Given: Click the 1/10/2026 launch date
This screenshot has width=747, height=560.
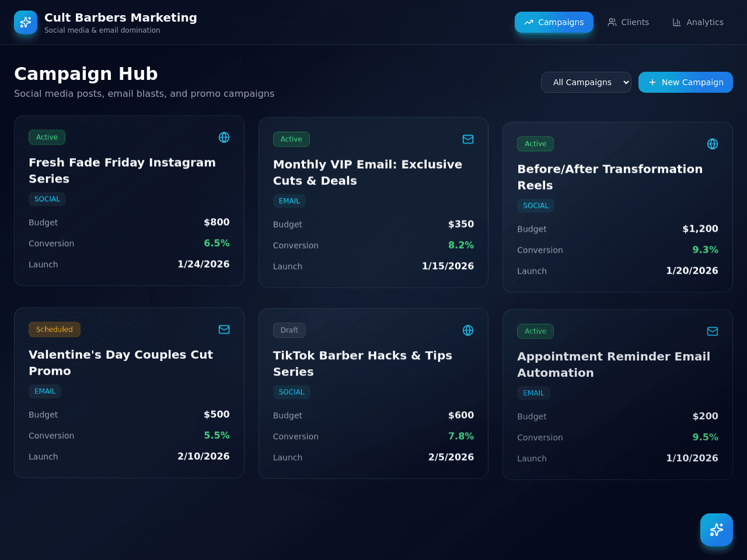Looking at the screenshot, I should tap(692, 459).
